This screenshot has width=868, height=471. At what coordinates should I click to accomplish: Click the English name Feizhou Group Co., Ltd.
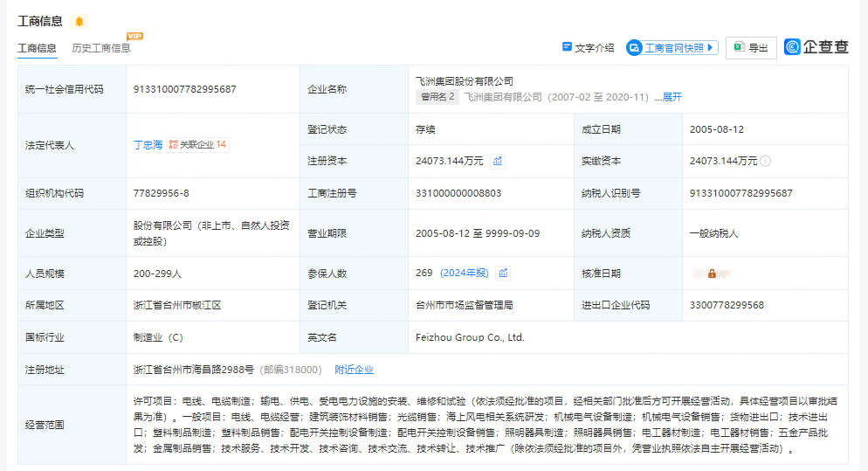[470, 336]
